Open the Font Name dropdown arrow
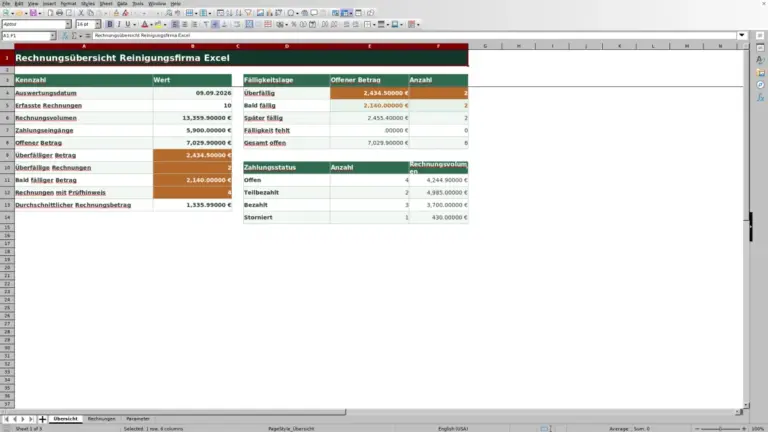Screen dimensions: 768x432 click(68, 24)
